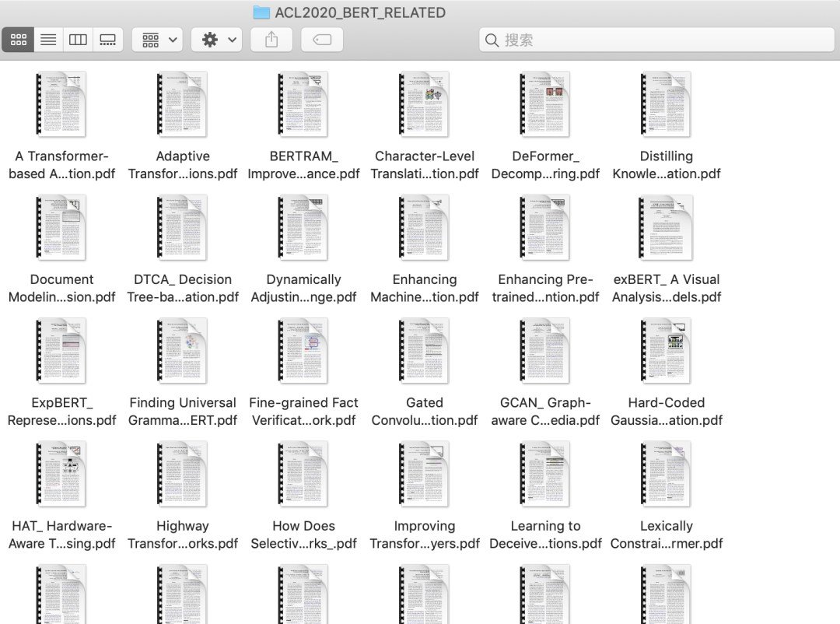This screenshot has width=840, height=624.
Task: Select BERTRAM_ Improve...ance.pdf file icon
Action: point(303,104)
